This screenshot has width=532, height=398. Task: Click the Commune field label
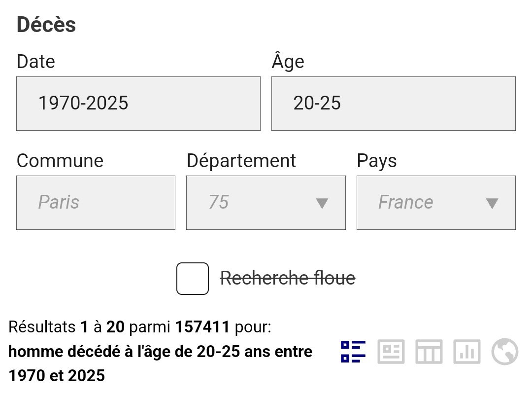[x=60, y=161]
